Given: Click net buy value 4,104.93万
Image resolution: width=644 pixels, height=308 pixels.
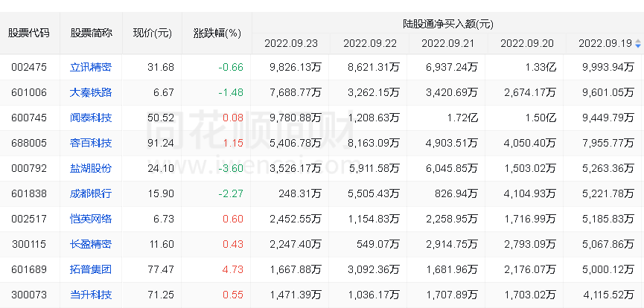Looking at the screenshot, I should click(530, 193).
